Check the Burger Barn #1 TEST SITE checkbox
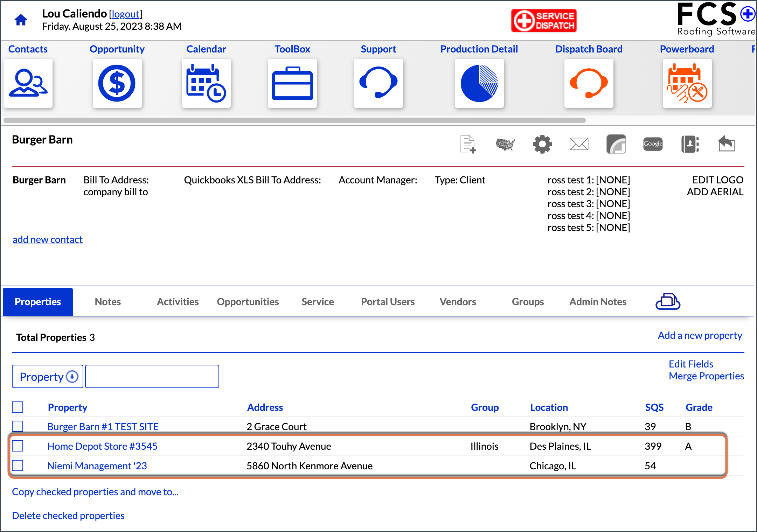Screen dimensions: 757x532 tap(18, 426)
